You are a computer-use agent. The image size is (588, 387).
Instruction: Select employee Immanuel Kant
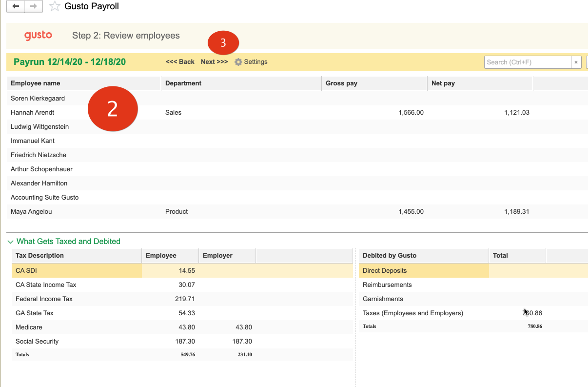click(297, 141)
